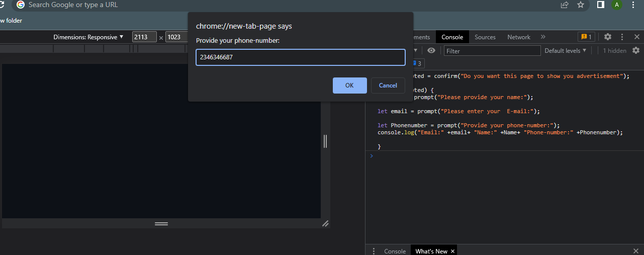Select the Console tab in bottom drawer
Viewport: 644px width, 255px height.
[x=395, y=251]
